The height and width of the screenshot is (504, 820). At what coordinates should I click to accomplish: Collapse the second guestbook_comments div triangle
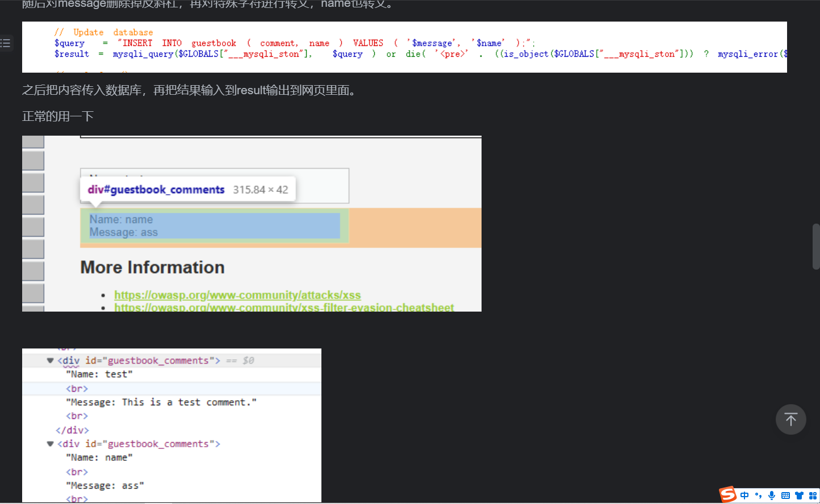click(50, 444)
